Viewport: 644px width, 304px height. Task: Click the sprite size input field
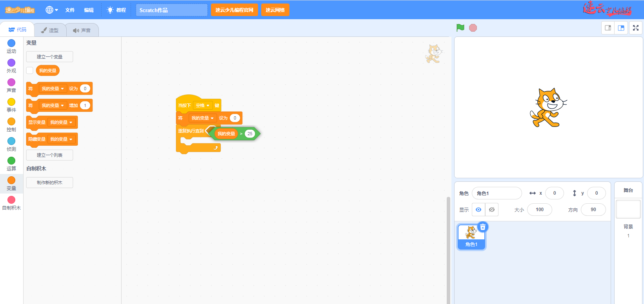[540, 210]
